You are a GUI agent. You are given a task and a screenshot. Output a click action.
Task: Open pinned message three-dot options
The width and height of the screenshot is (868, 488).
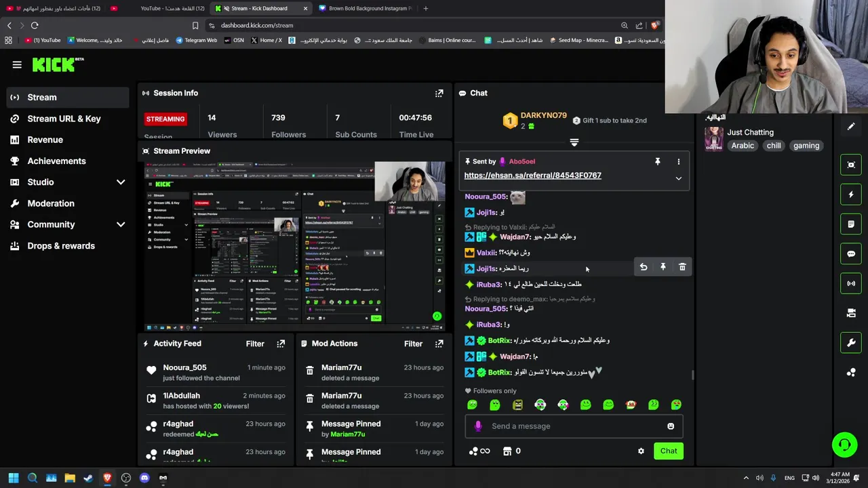click(x=678, y=161)
